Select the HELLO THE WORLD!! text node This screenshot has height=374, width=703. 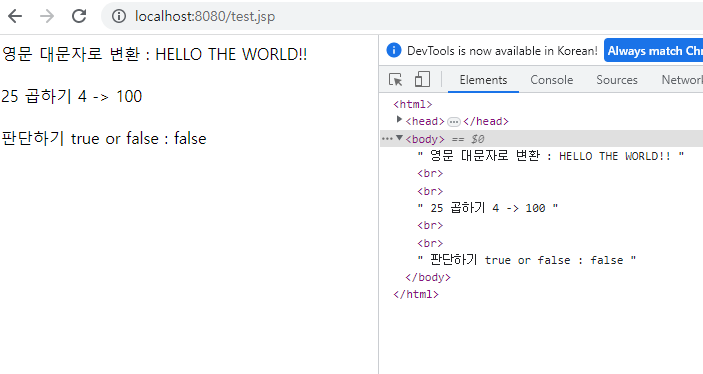coord(551,156)
